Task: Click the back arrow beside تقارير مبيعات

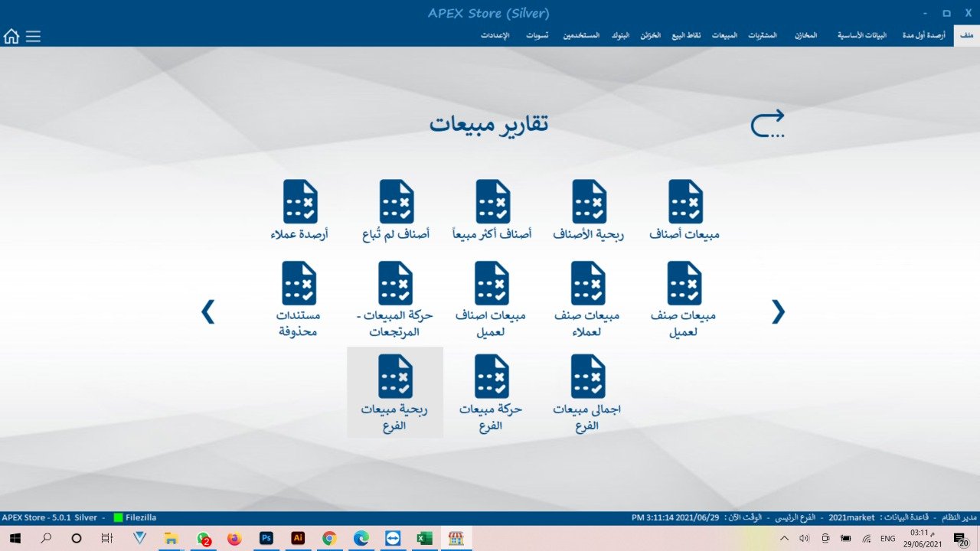Action: click(x=767, y=124)
